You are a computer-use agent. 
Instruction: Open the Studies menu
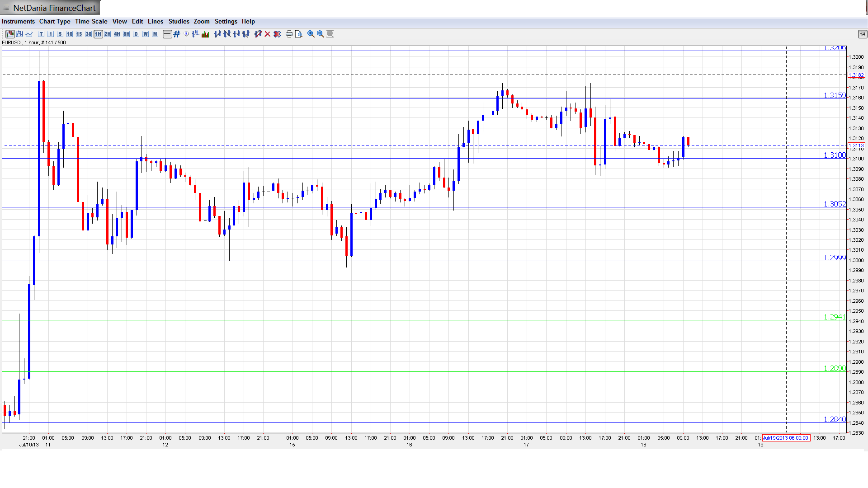(179, 21)
